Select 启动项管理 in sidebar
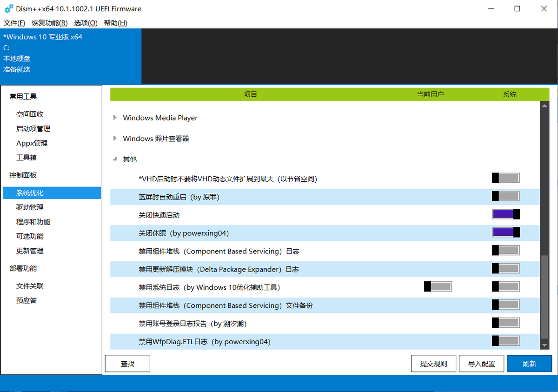558x392 pixels. (x=33, y=128)
